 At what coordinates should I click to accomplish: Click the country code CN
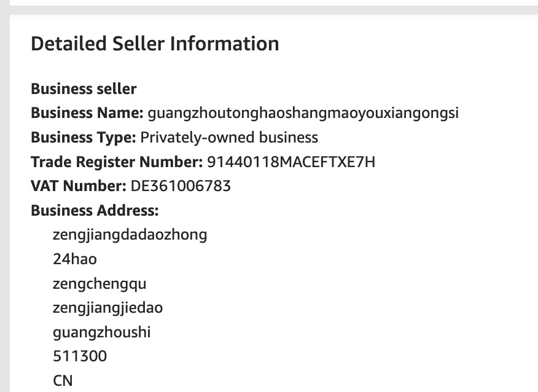[x=63, y=380]
